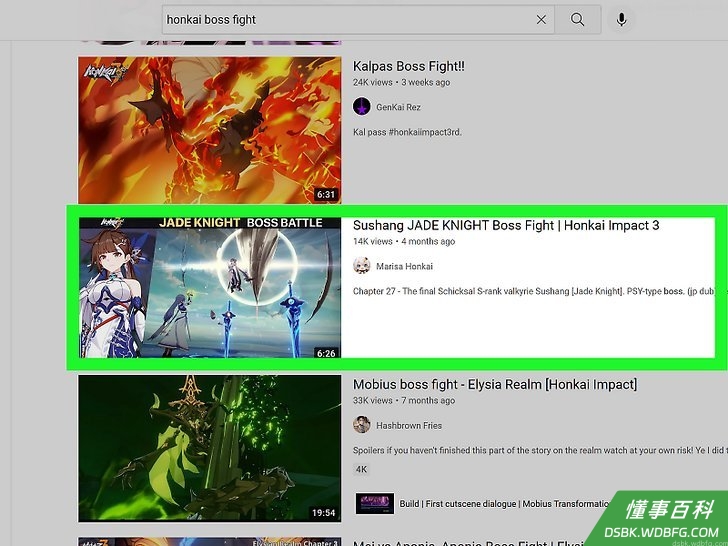Viewport: 728px width, 546px height.
Task: Open the Mobius chapter preview mini thumbnail
Action: [x=375, y=503]
